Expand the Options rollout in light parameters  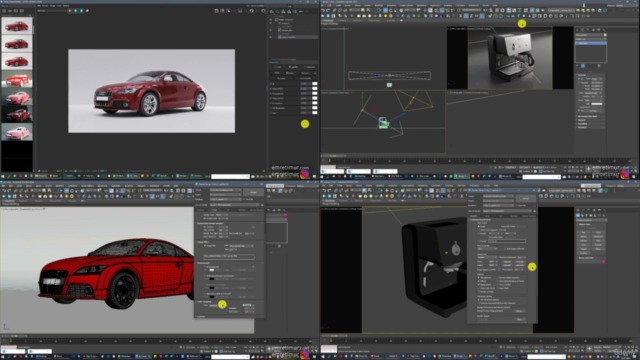591,120
